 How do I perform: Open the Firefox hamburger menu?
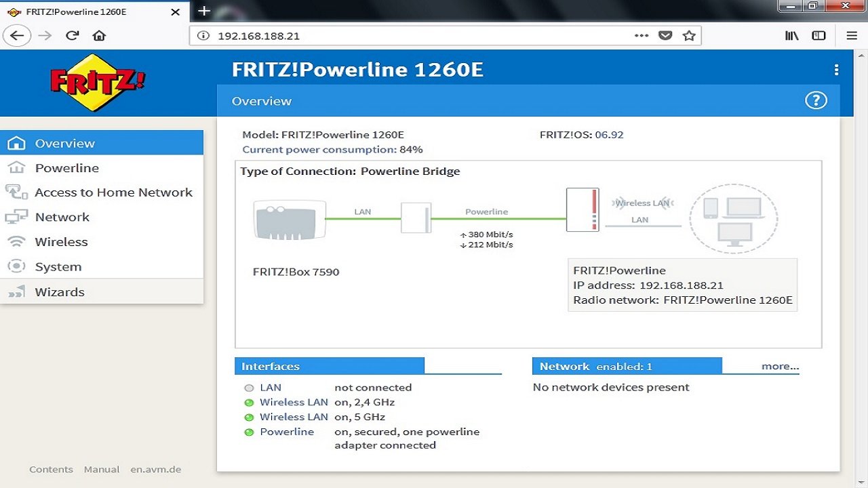(852, 36)
